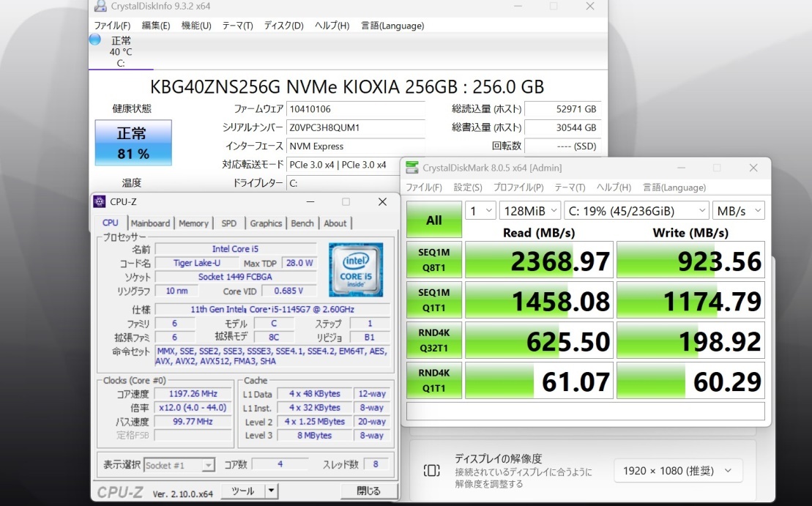Open ヘルプ(H) menu in CrystalDiskInfo
Viewport: 812px width, 506px height.
[x=332, y=26]
